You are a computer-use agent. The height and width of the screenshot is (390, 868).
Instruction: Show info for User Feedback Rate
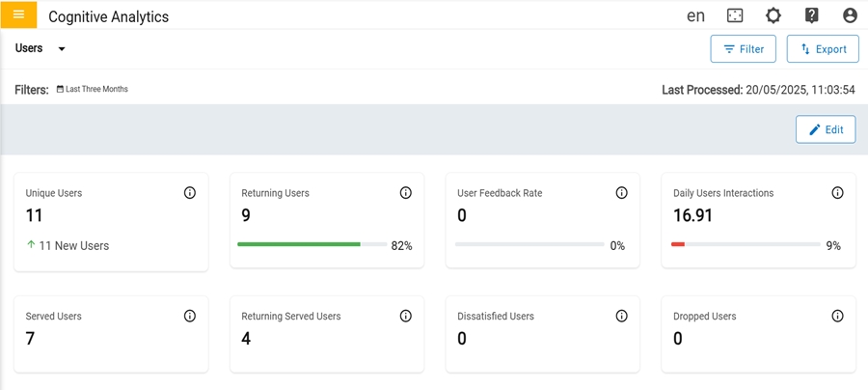pyautogui.click(x=622, y=193)
